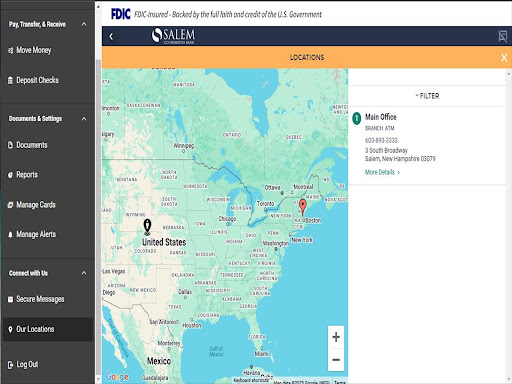Click the Reports icon in sidebar

tap(10, 175)
